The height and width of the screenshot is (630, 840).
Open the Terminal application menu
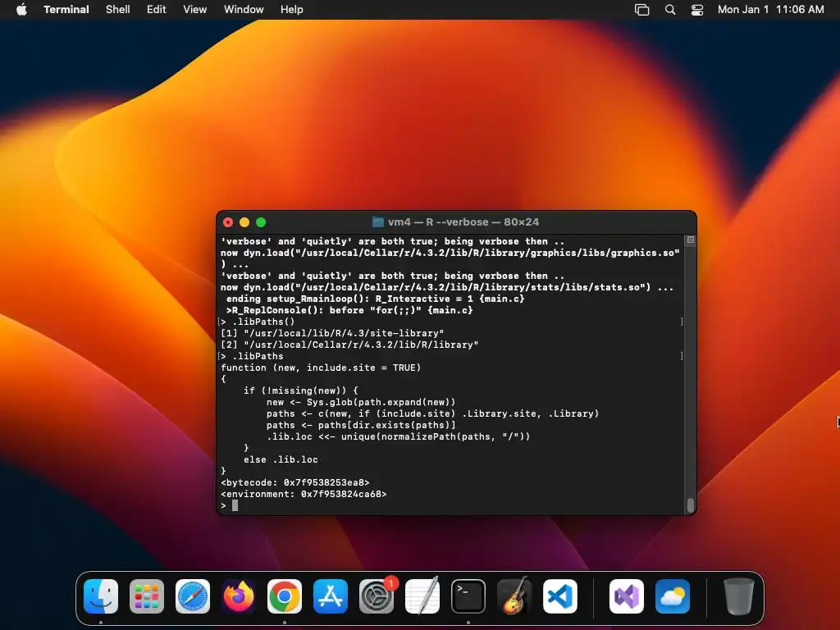point(66,10)
